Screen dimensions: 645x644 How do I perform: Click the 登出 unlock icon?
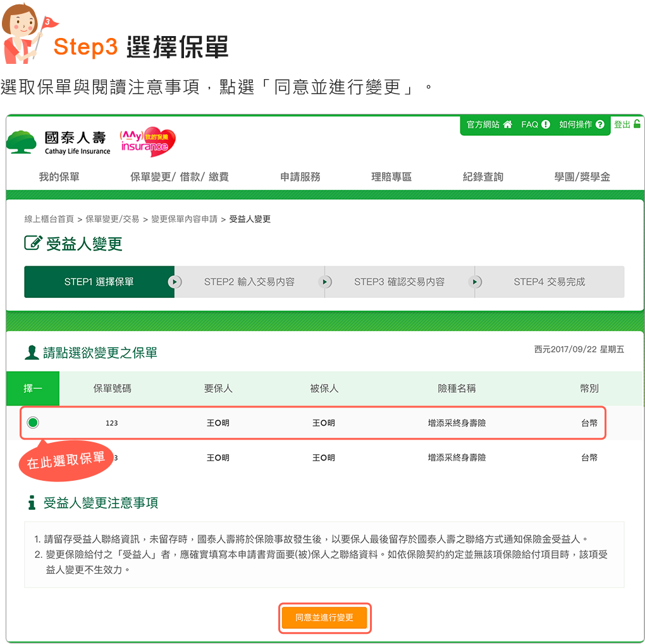tap(637, 123)
